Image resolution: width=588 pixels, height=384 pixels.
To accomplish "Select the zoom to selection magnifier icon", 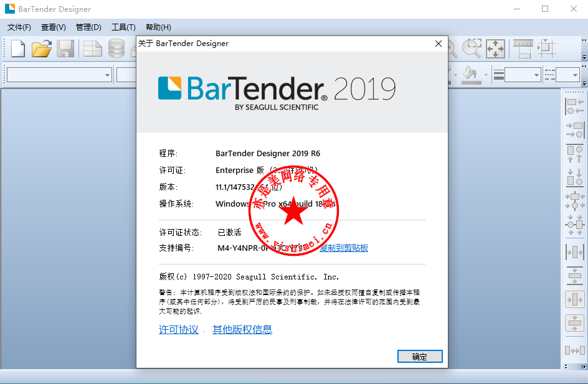I will (x=472, y=49).
